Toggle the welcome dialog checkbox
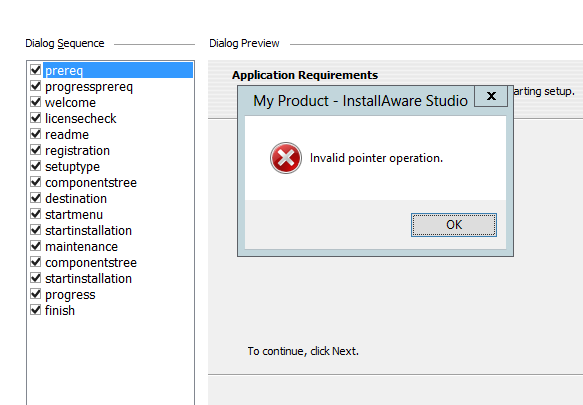This screenshot has width=583, height=405. pyautogui.click(x=36, y=102)
